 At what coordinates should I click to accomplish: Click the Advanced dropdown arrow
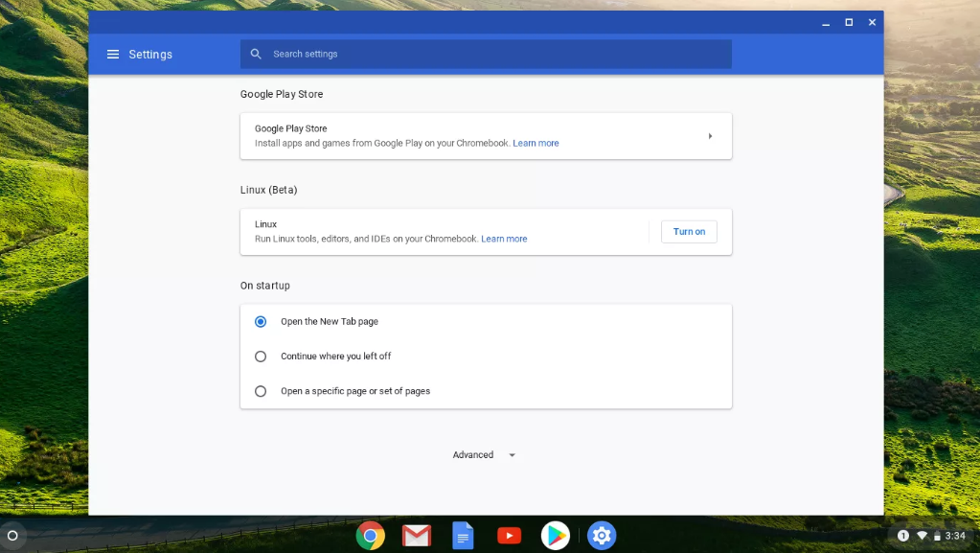pos(512,455)
